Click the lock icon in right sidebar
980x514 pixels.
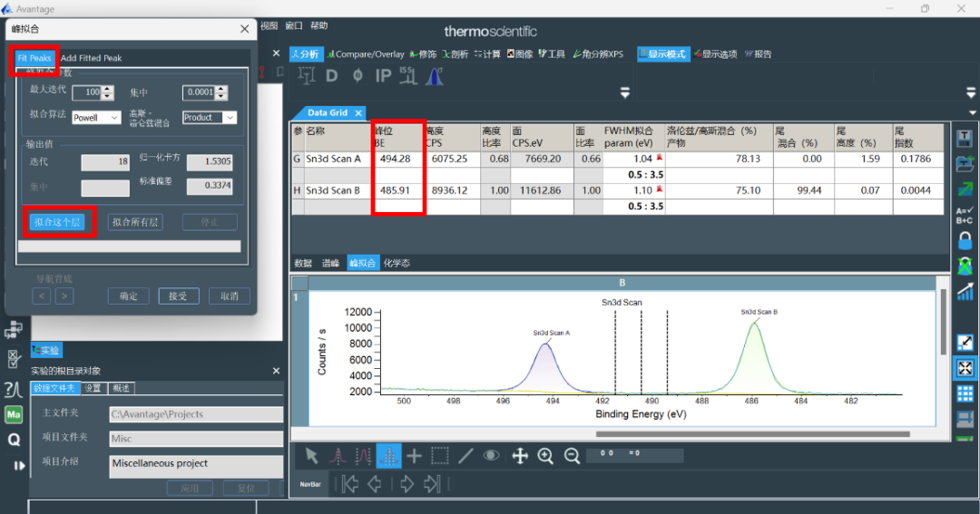coord(965,241)
